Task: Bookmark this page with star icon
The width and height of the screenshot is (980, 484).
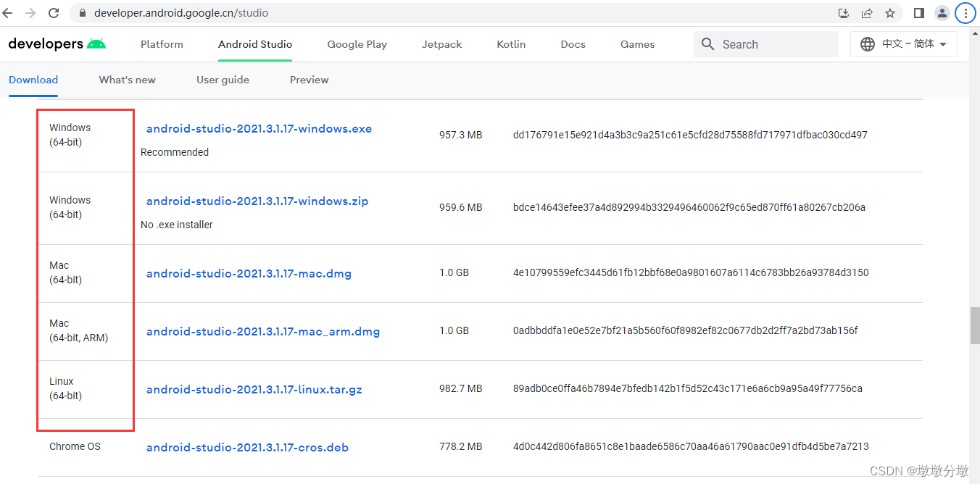Action: tap(890, 13)
